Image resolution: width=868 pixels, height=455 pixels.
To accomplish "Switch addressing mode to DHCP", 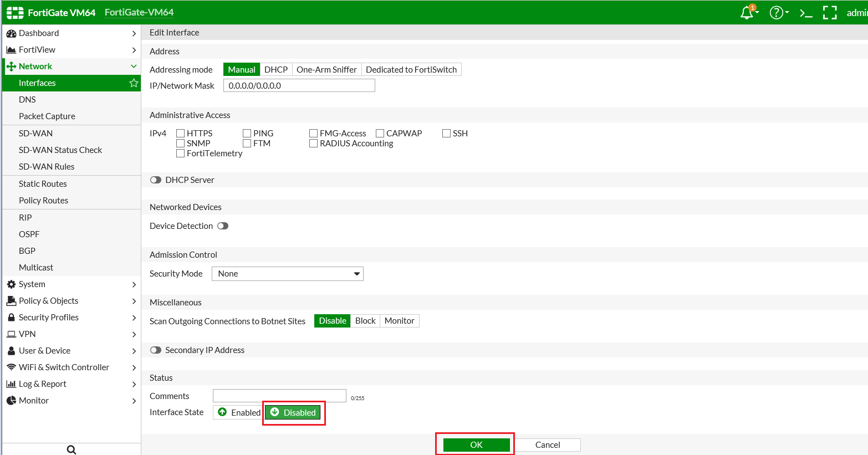I will tap(276, 69).
